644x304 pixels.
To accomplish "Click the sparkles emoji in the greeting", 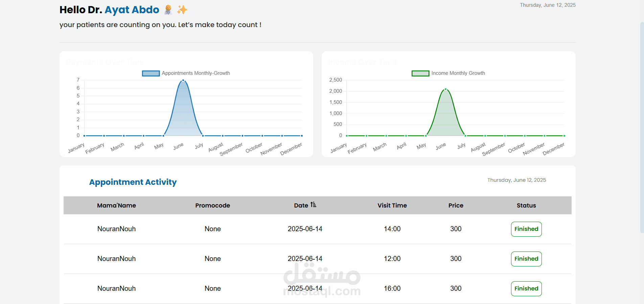I will [x=182, y=10].
